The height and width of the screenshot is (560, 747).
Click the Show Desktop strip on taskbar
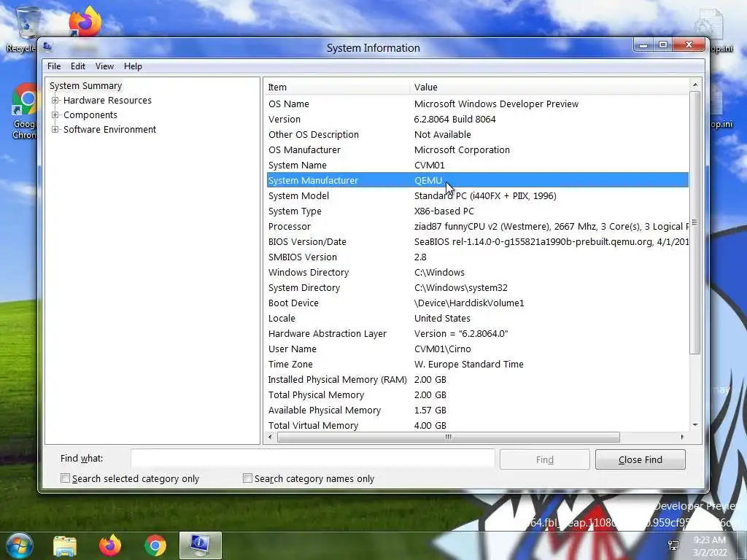pos(741,545)
